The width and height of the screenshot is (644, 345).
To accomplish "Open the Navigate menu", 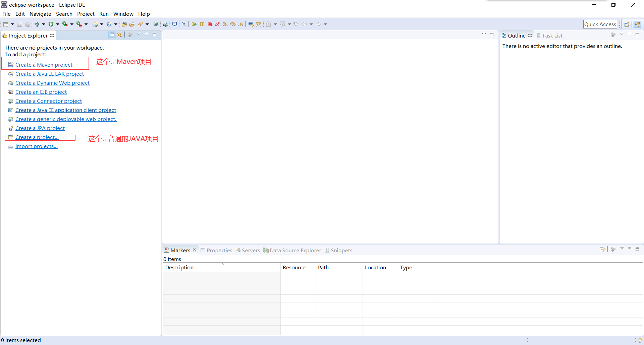I will 40,14.
